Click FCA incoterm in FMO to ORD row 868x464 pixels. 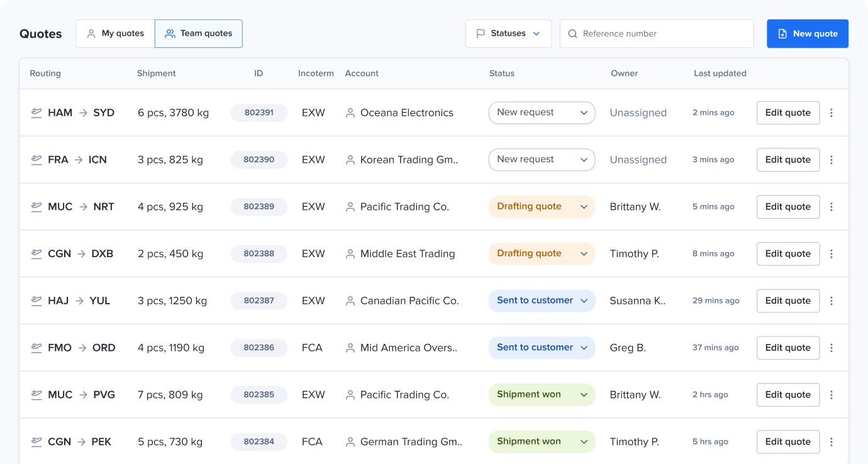(312, 348)
